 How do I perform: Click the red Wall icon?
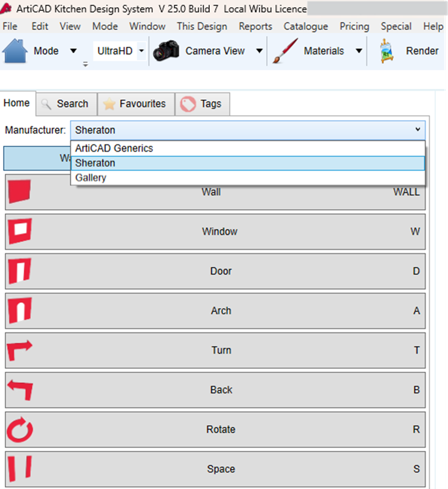(x=19, y=192)
